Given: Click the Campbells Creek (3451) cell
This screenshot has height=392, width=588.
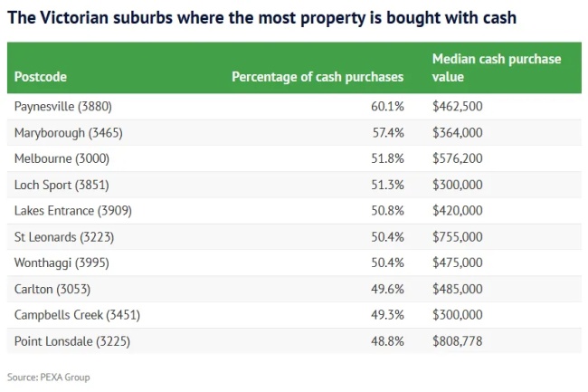Looking at the screenshot, I should pos(77,316).
